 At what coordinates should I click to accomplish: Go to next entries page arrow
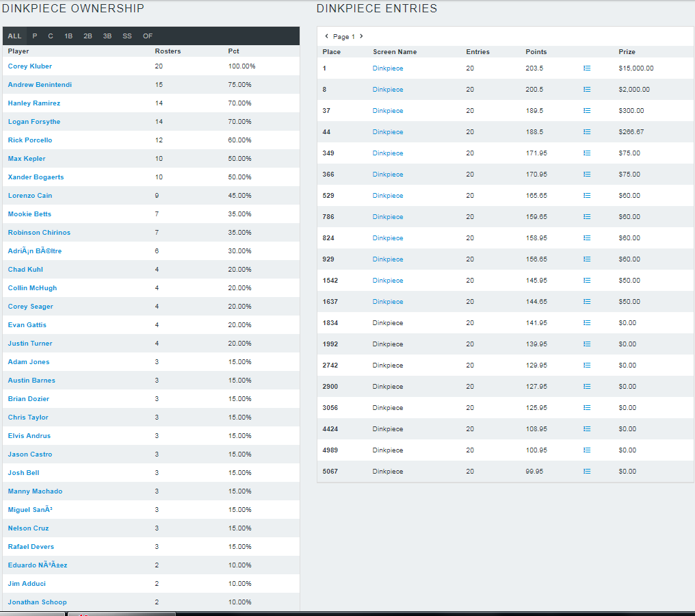tap(361, 36)
